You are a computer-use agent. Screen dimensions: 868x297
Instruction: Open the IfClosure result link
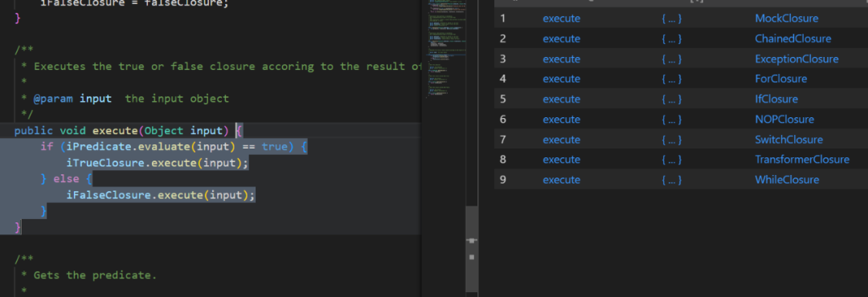[x=776, y=99]
